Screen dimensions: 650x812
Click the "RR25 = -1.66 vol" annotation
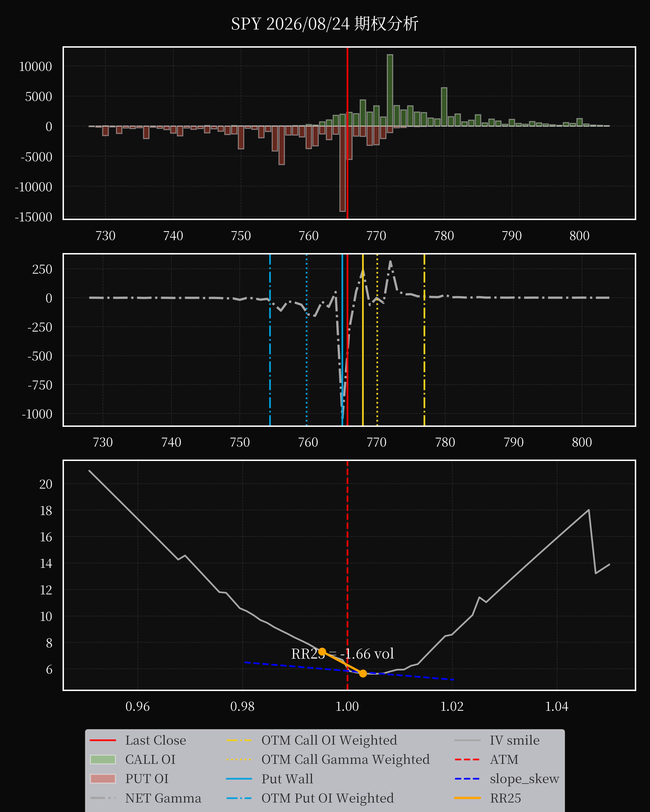[x=343, y=653]
